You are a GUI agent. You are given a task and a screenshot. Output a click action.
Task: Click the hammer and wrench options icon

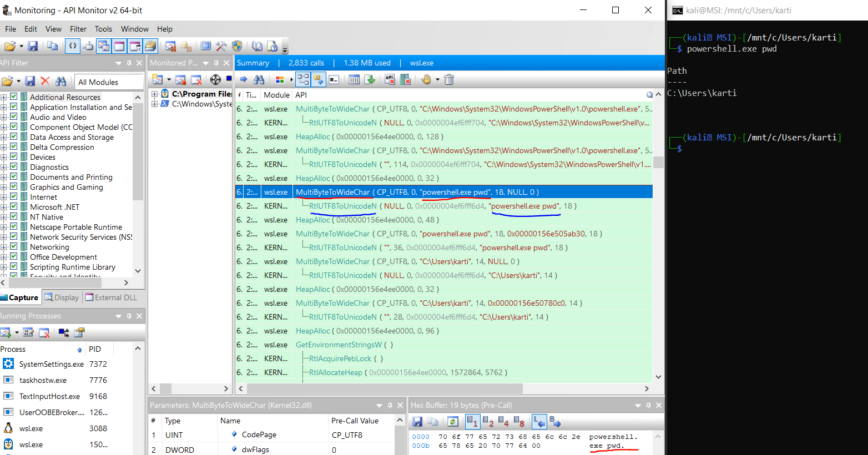pyautogui.click(x=221, y=46)
